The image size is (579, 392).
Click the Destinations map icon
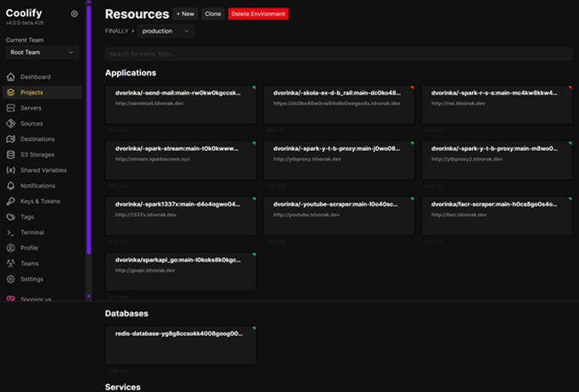(x=11, y=139)
